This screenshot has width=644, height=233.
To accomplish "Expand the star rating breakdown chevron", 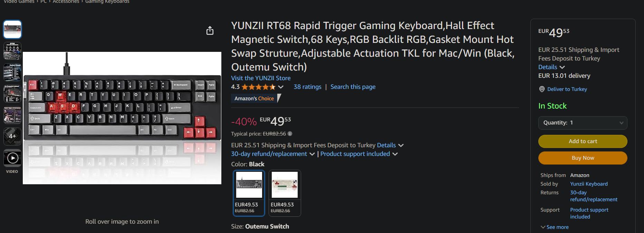I will coord(281,87).
